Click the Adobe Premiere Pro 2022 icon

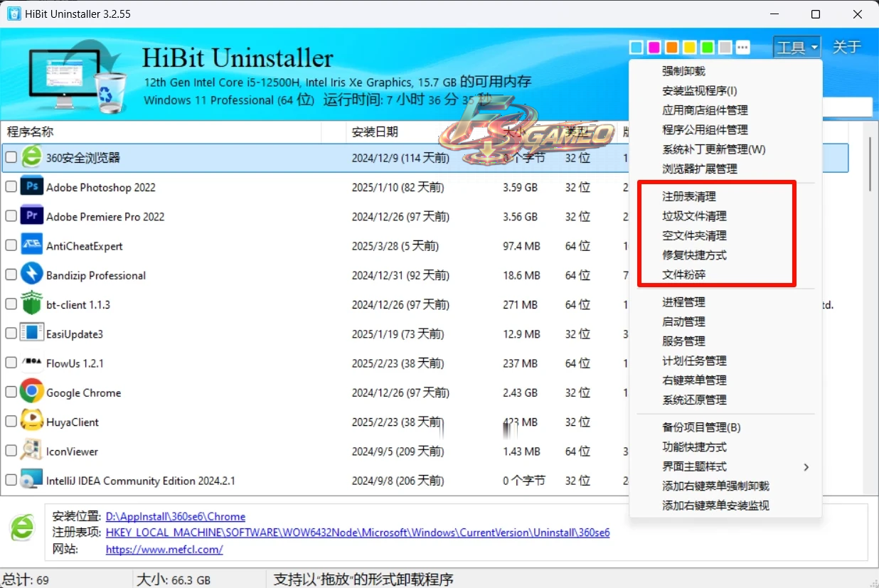[x=31, y=216]
